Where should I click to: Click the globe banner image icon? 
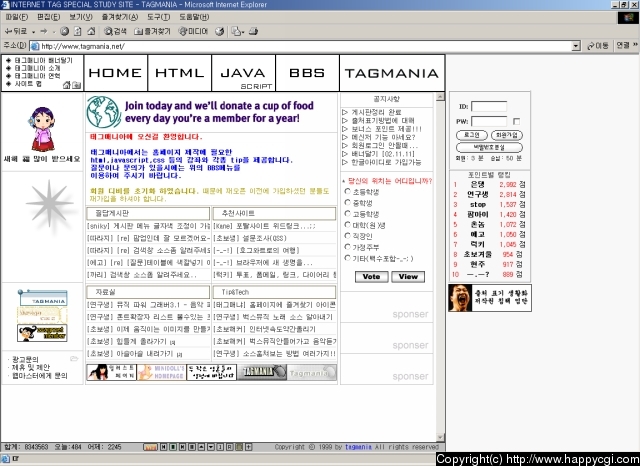104,112
